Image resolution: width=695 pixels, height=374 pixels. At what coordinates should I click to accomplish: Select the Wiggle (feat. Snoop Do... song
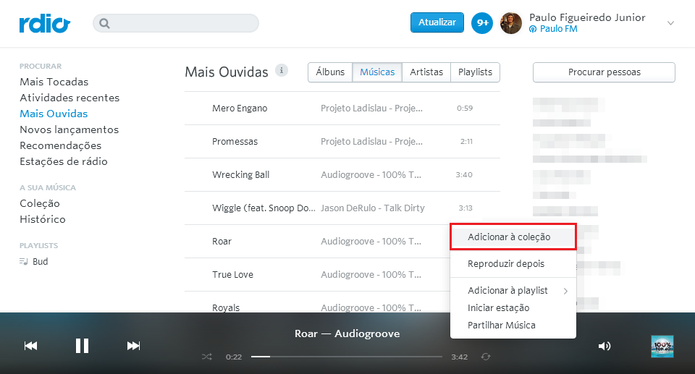(264, 208)
